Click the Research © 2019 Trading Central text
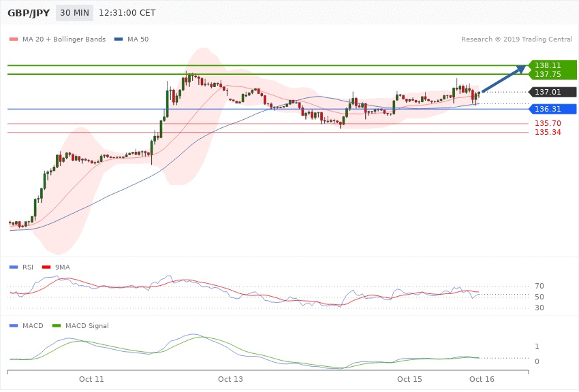579x392 pixels. (x=516, y=39)
